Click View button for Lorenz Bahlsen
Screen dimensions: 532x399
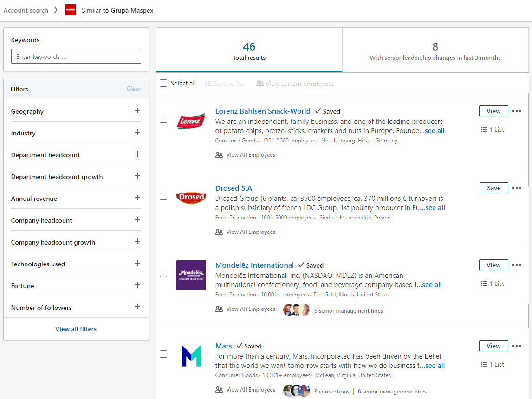493,111
